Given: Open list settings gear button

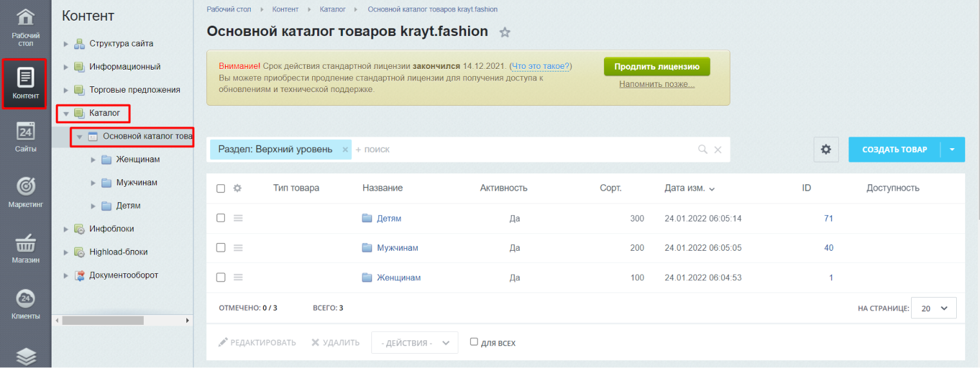Looking at the screenshot, I should 826,150.
